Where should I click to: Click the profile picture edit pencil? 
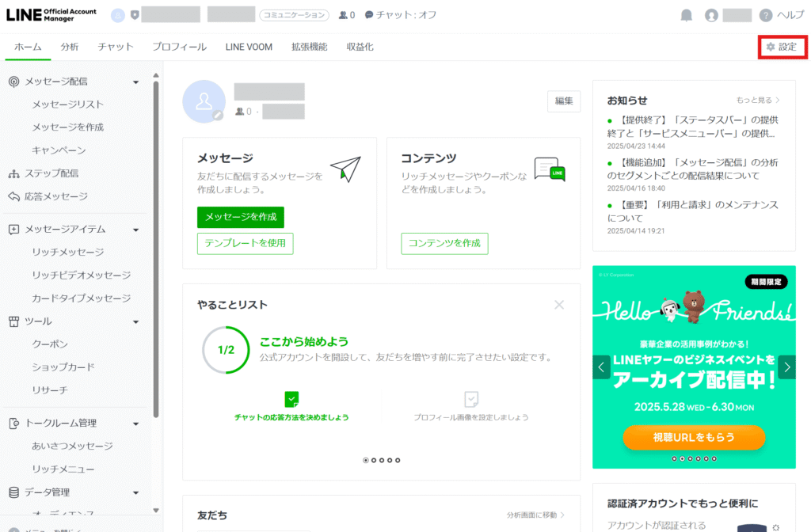(x=219, y=116)
